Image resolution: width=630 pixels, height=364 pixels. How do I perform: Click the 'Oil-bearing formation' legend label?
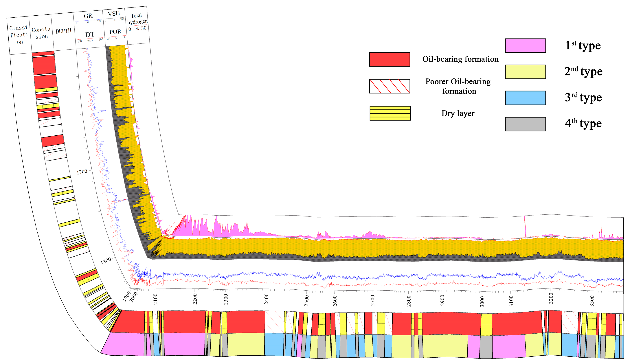pyautogui.click(x=460, y=59)
